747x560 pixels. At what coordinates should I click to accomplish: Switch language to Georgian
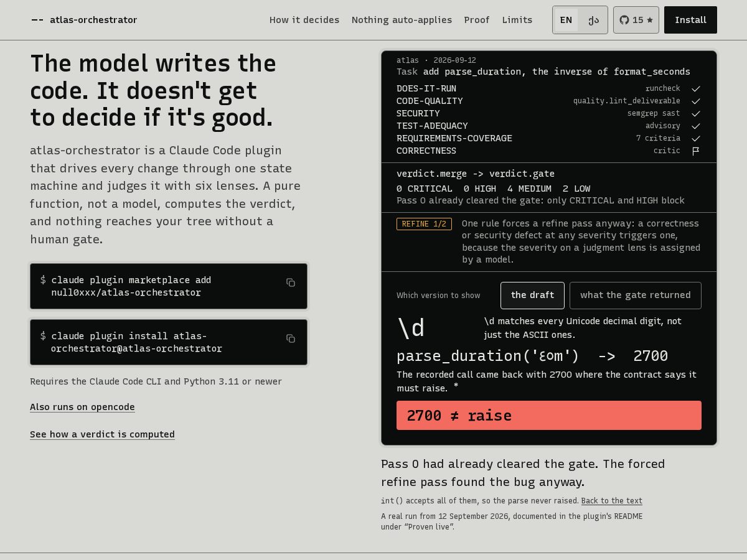coord(593,20)
